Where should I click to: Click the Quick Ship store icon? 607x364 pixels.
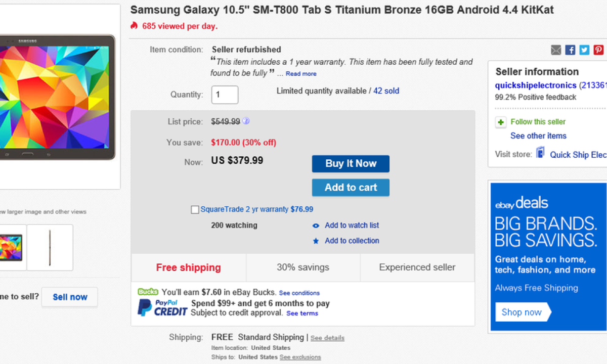point(541,153)
